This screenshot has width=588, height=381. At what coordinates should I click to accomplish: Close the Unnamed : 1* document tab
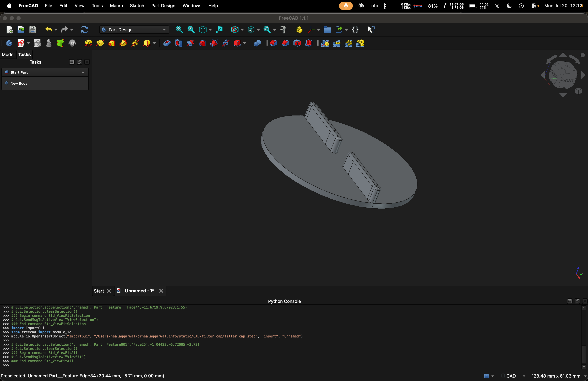(161, 291)
